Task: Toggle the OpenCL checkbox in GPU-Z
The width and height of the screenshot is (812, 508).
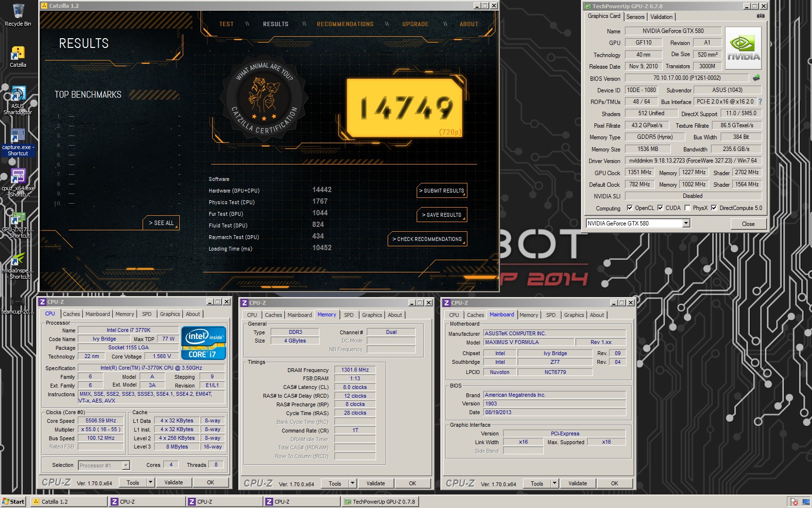Action: point(630,208)
